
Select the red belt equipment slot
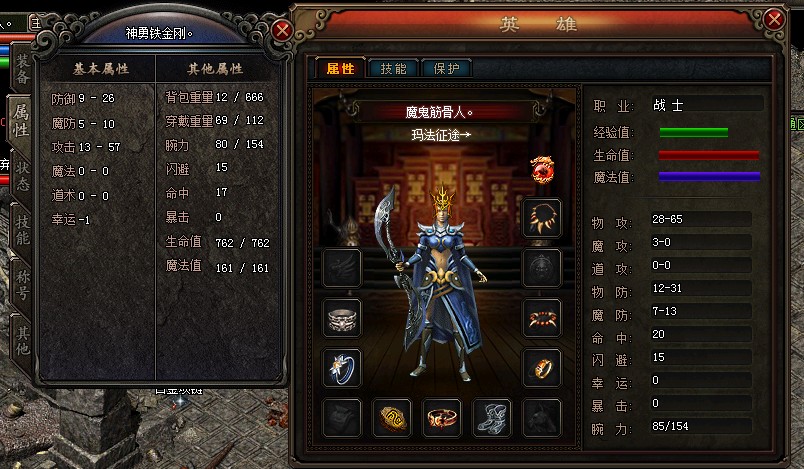pyautogui.click(x=441, y=418)
